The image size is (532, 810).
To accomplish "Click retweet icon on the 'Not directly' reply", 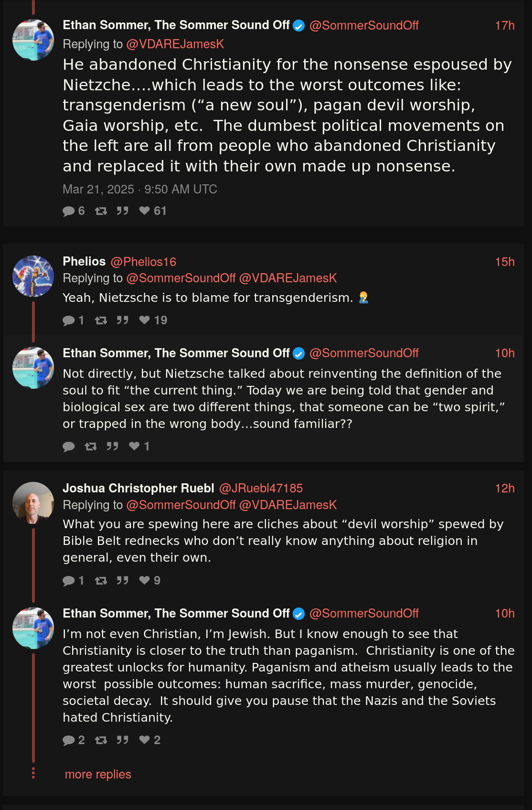I will pos(90,446).
